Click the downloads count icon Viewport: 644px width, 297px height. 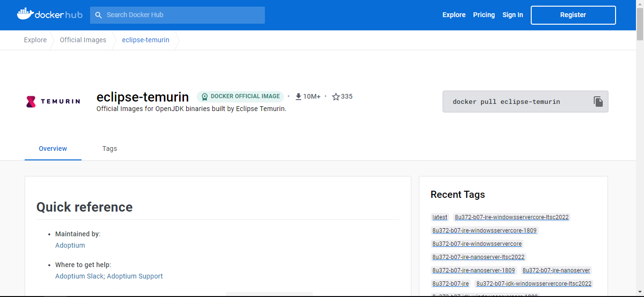pos(299,97)
